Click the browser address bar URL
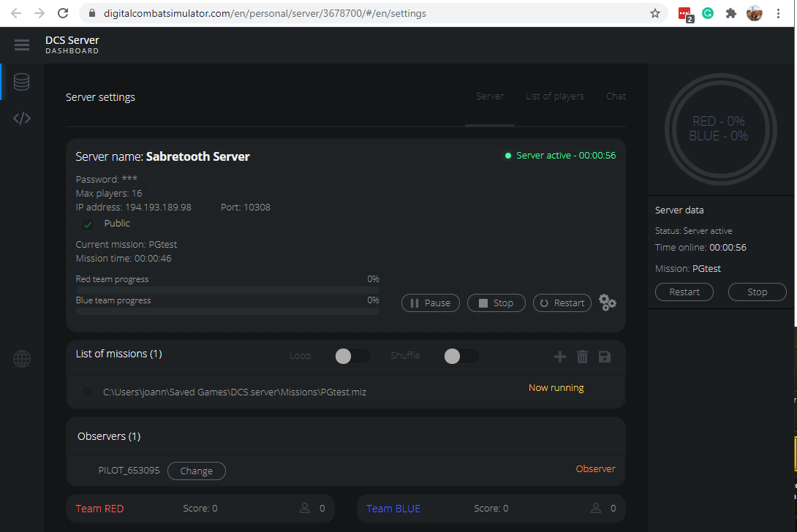797x532 pixels. click(265, 13)
